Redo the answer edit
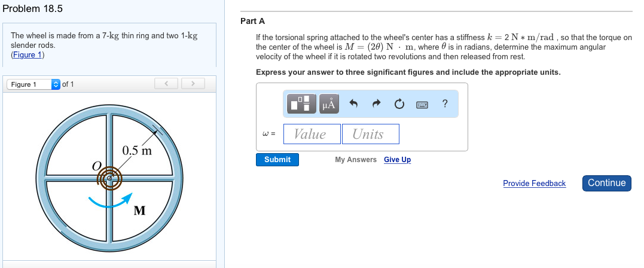 click(376, 104)
